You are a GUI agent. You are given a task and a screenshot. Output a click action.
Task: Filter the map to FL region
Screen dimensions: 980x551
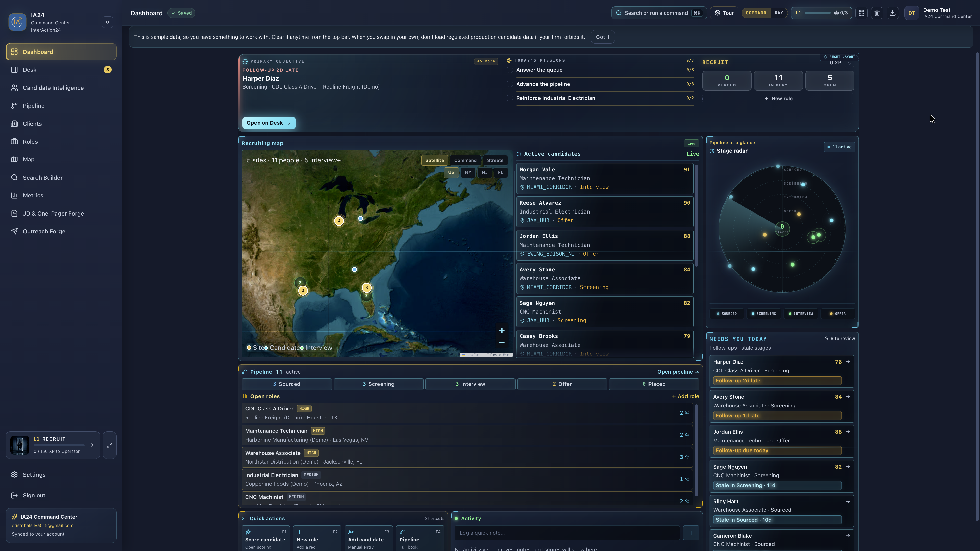501,172
